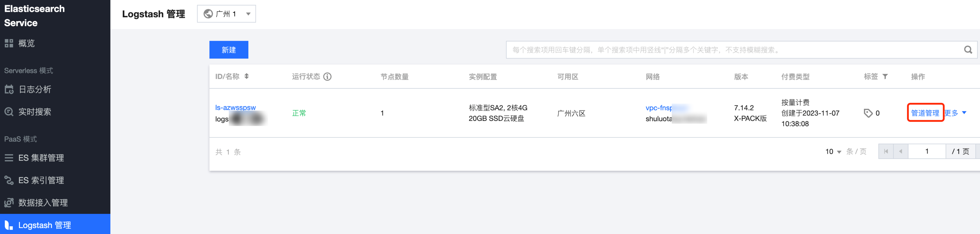
Task: Open the 10 条/页 page size dropdown
Action: tap(833, 152)
